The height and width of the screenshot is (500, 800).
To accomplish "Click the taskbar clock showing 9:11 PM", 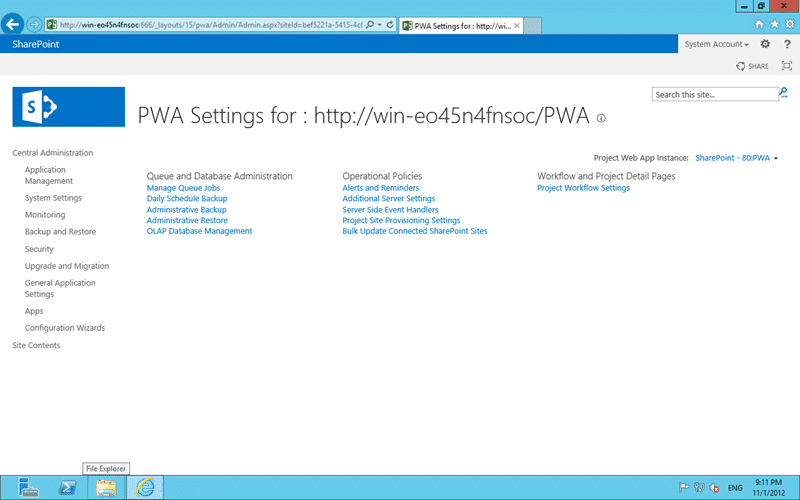I will coord(768,488).
